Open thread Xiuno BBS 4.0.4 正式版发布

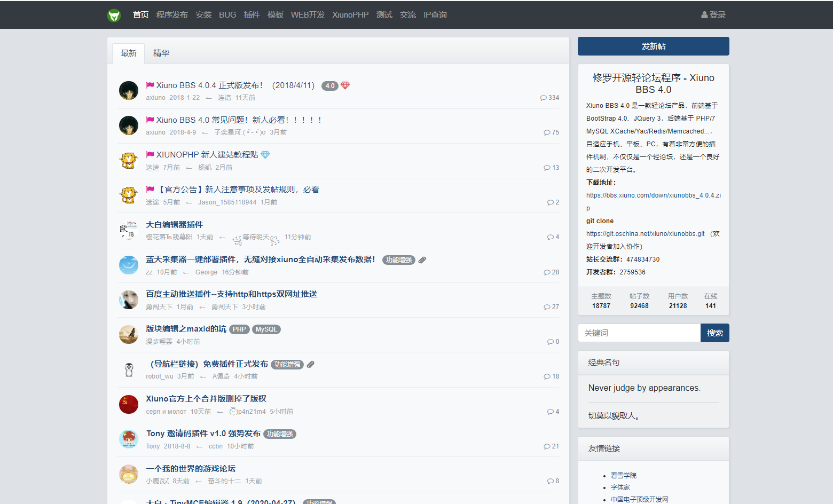(x=235, y=85)
